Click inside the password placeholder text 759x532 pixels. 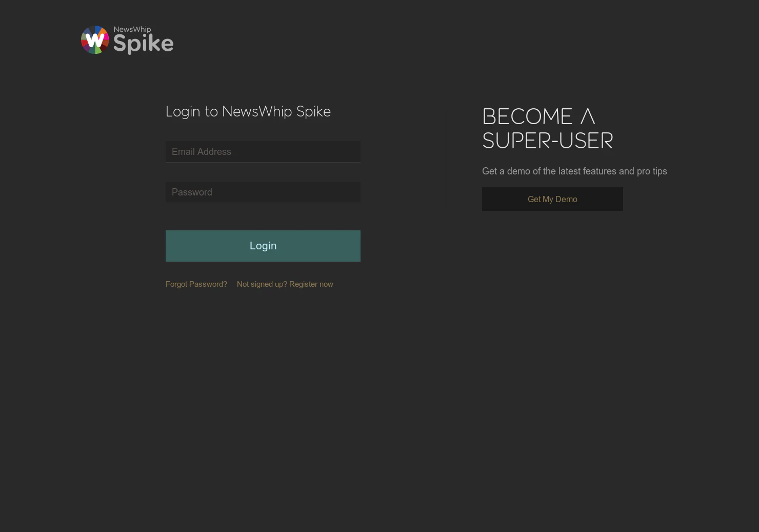192,192
